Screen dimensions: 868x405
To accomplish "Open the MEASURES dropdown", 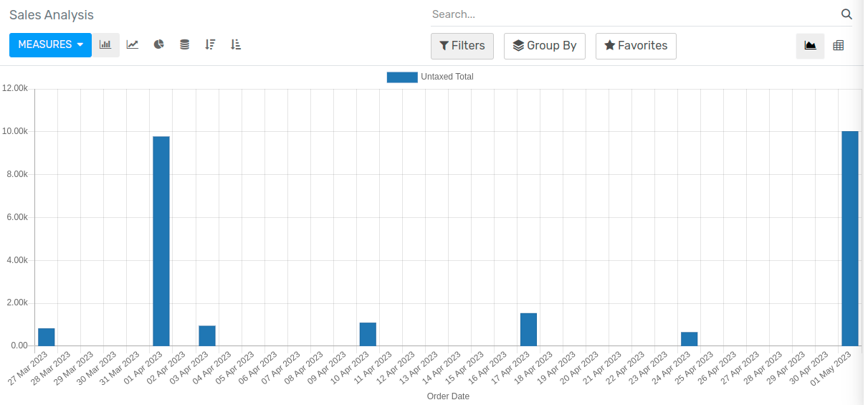I will 50,45.
